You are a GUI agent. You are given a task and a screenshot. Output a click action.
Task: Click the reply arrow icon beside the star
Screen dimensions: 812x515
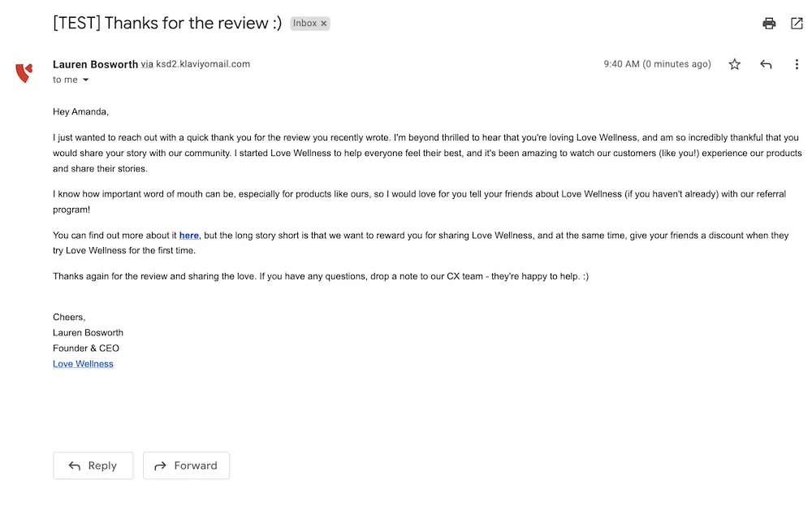(766, 64)
